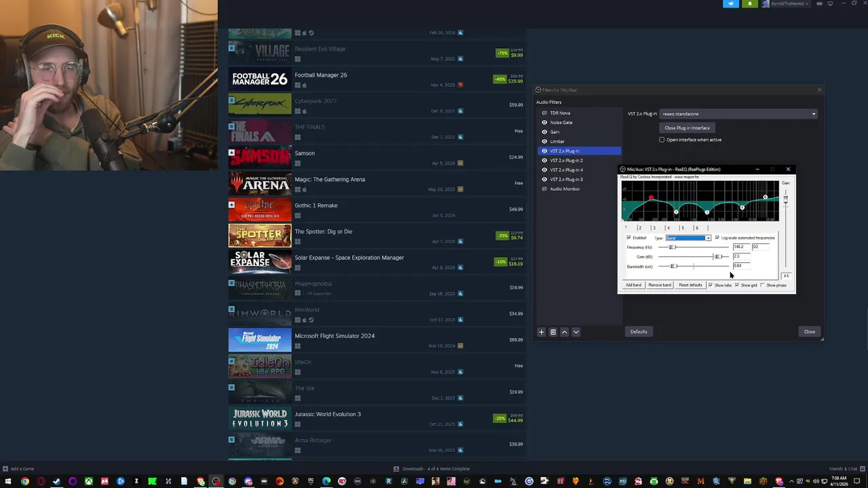Image resolution: width=868 pixels, height=488 pixels.
Task: Click OBS Studio icon on taskbar
Action: point(216,481)
